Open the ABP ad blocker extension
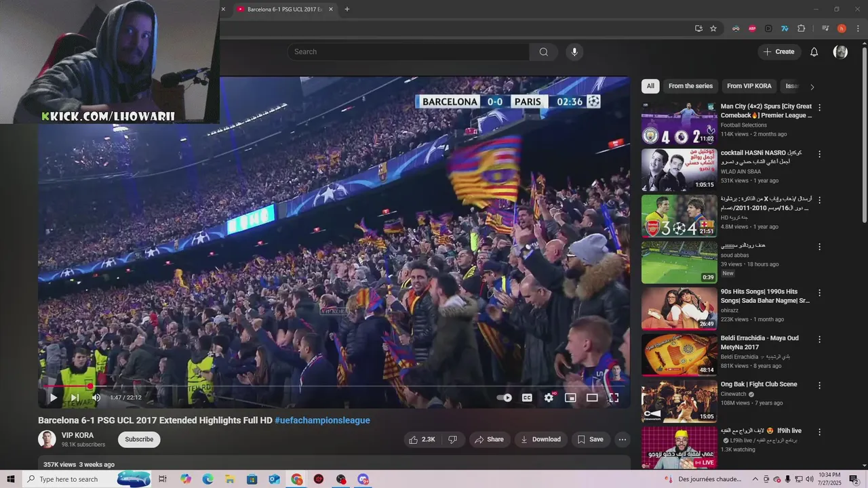Viewport: 868px width, 488px height. [752, 28]
